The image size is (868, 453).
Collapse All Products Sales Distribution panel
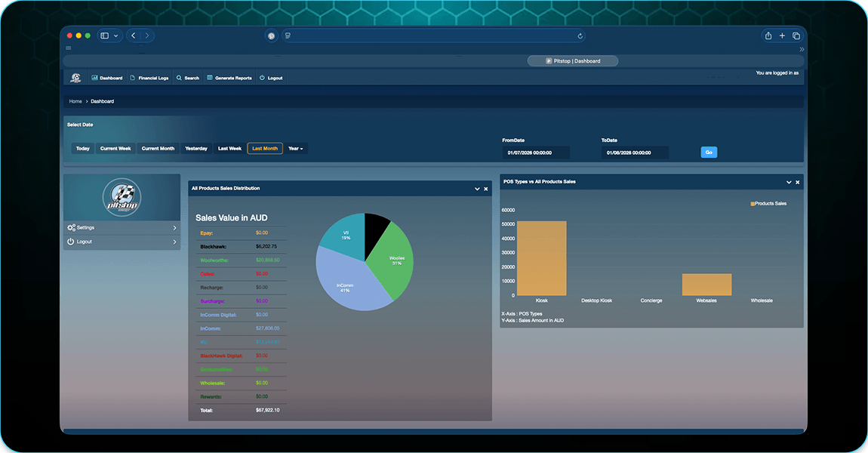tap(477, 189)
